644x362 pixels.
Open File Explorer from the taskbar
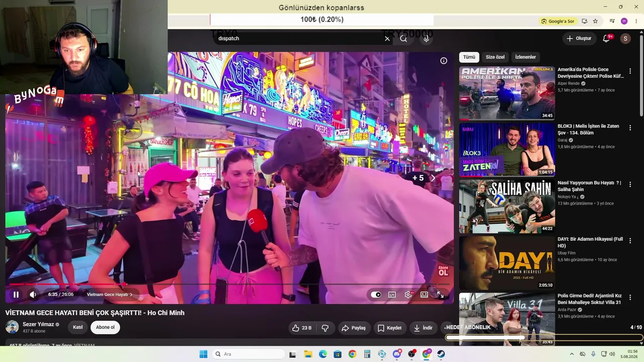click(308, 354)
